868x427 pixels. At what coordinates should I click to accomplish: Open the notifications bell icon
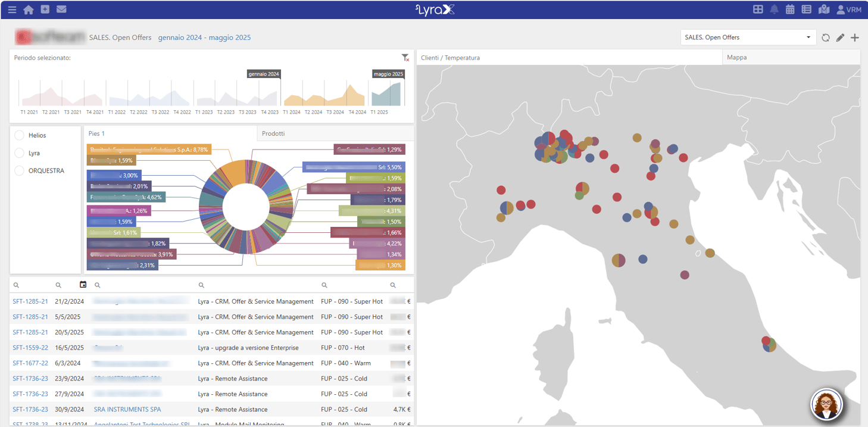click(773, 9)
